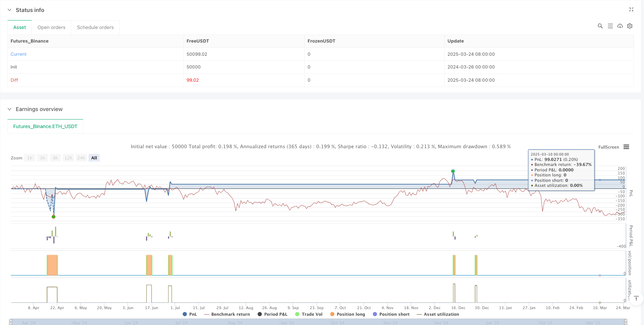Viewport: 644px width, 325px height.
Task: Toggle the PnL series in legend
Action: (190, 314)
